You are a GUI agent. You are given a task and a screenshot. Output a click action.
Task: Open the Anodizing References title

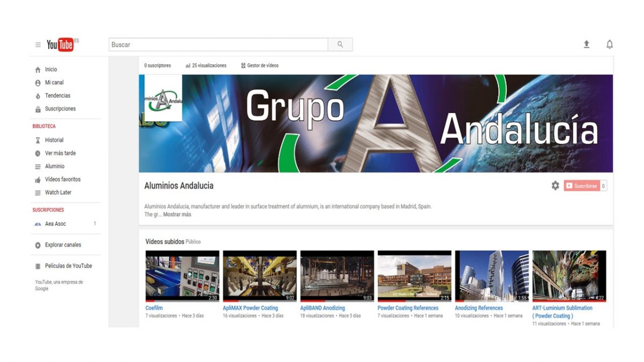(479, 308)
